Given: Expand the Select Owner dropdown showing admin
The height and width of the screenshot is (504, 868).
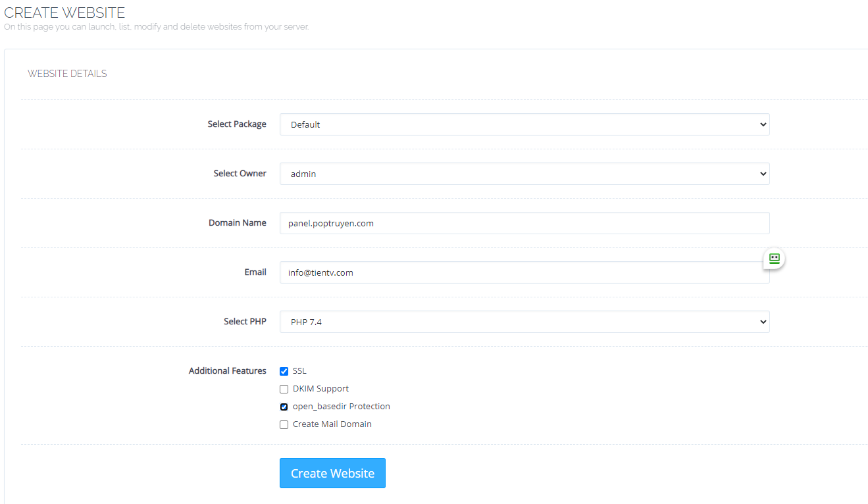Looking at the screenshot, I should (x=524, y=174).
